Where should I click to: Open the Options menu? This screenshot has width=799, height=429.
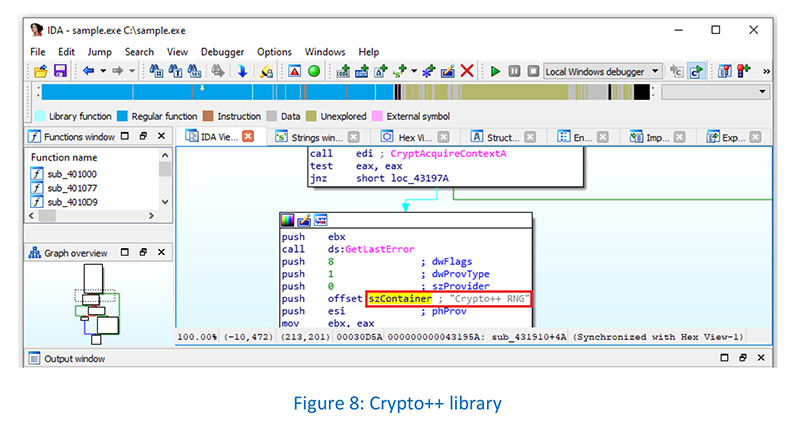point(274,52)
